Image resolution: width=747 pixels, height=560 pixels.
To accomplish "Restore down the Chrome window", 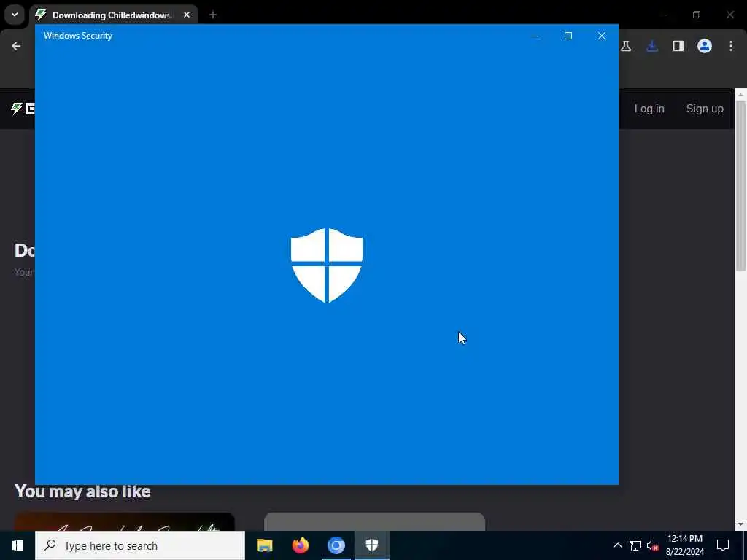I will 697,15.
